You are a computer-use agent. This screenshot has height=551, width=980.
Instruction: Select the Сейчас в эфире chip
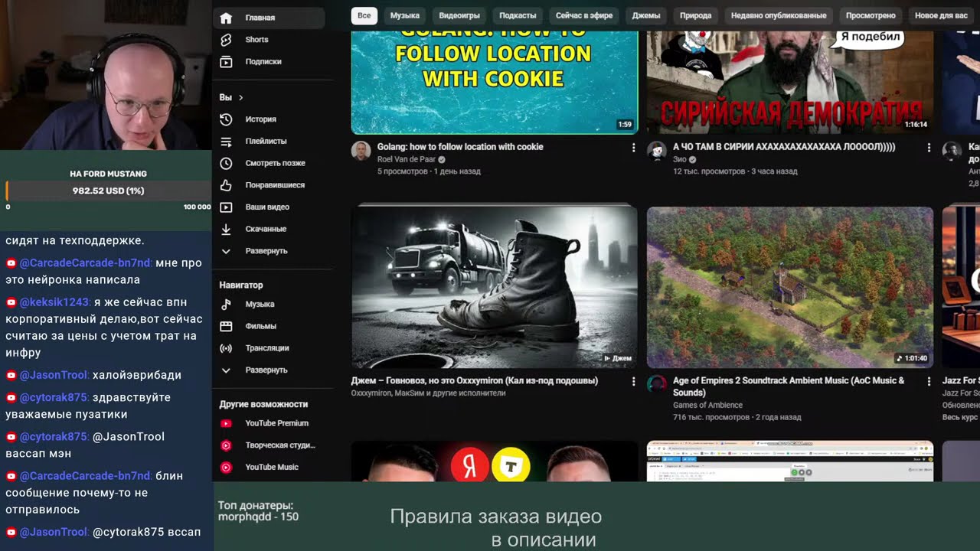584,15
